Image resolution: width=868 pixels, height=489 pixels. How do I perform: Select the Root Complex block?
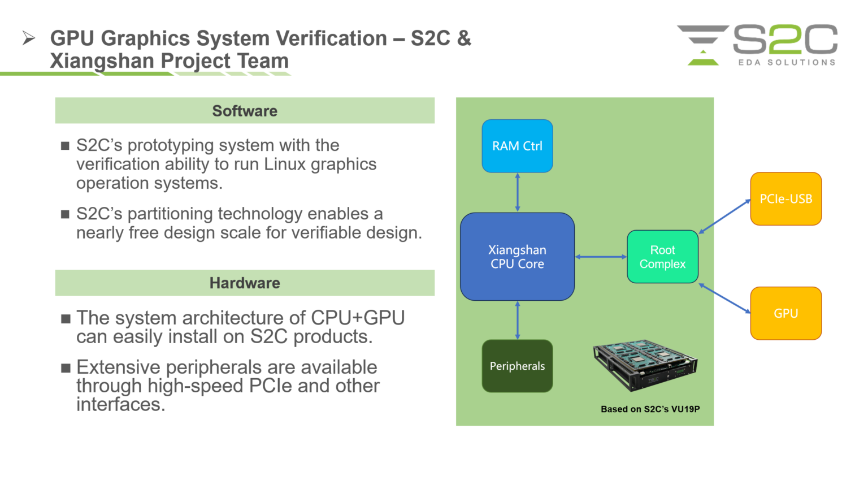click(x=662, y=256)
